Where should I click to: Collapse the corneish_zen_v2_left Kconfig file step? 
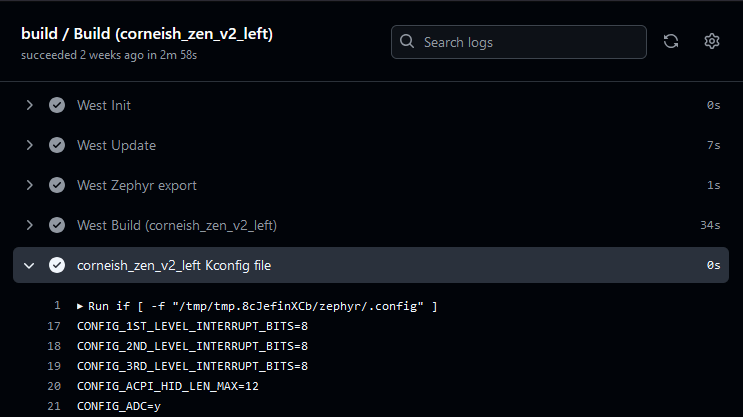(30, 265)
